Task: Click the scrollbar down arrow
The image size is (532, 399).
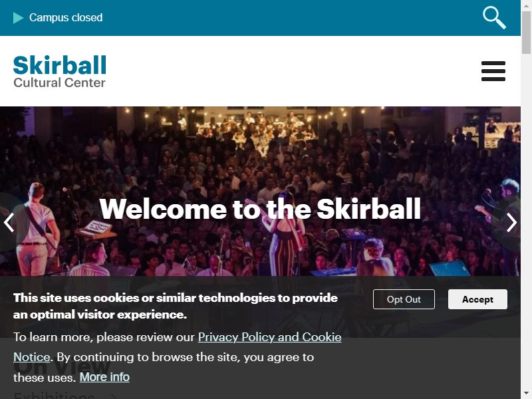Action: point(526,394)
